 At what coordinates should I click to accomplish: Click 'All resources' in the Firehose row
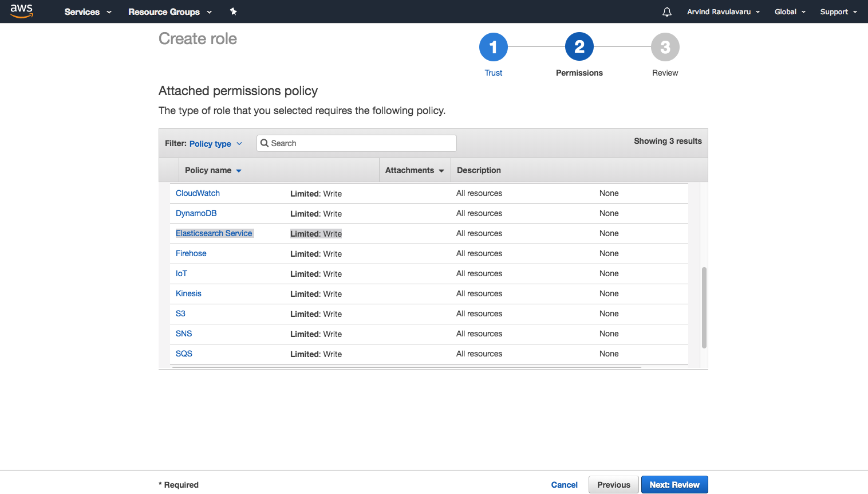479,253
